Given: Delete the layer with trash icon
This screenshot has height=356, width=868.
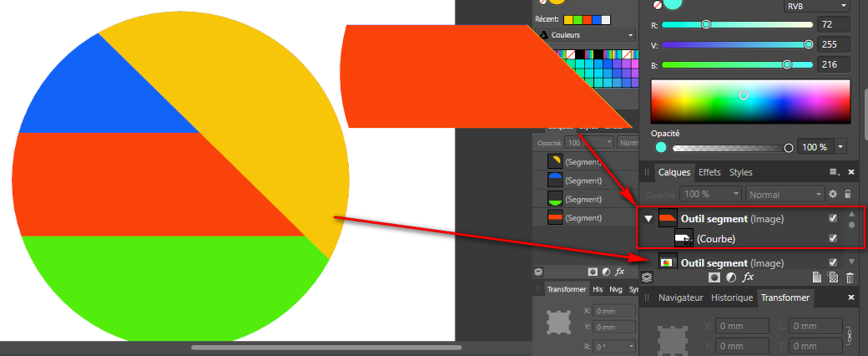Looking at the screenshot, I should (850, 277).
